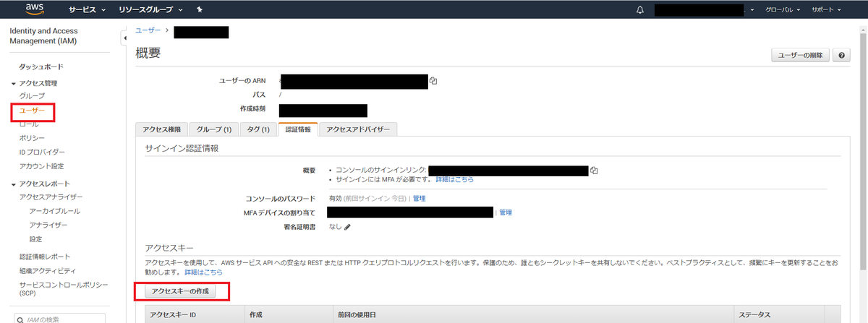Switch to the タグ (1) tab
Viewport: 868px width, 323px height.
point(257,129)
